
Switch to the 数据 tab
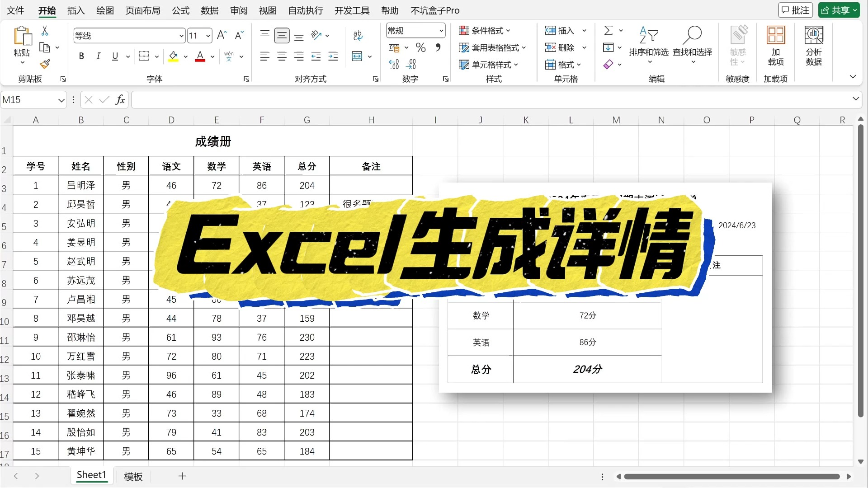(209, 10)
